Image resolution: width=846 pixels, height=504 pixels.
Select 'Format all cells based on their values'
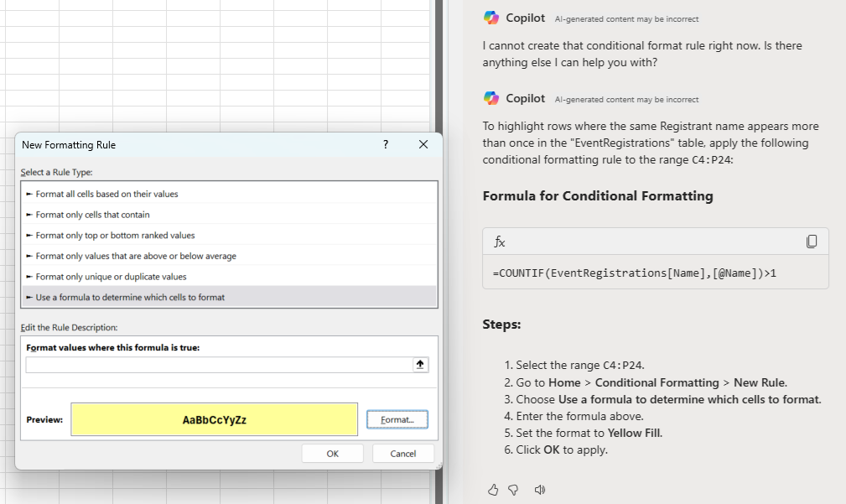point(229,194)
